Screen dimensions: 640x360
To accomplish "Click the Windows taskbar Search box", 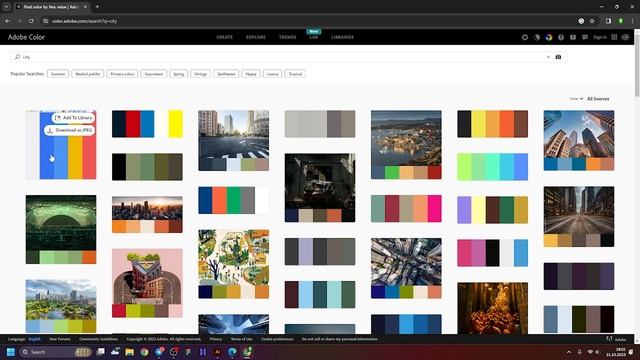I will [56, 352].
